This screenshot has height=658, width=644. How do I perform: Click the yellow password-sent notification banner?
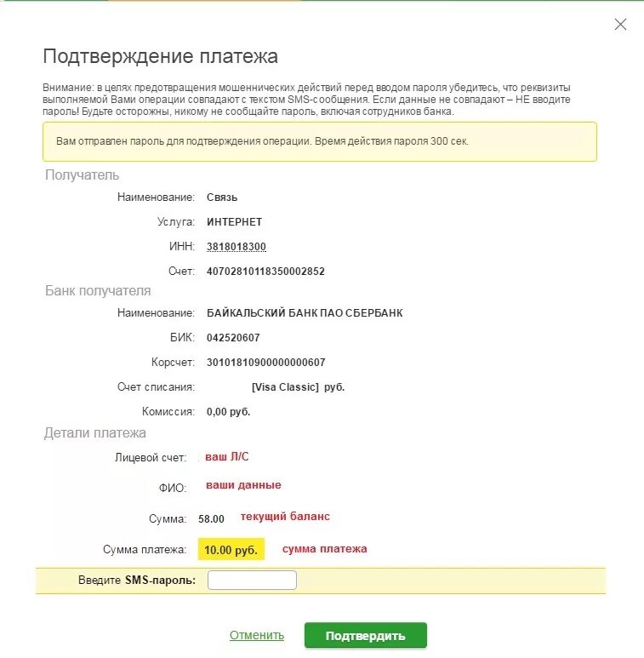pos(320,141)
